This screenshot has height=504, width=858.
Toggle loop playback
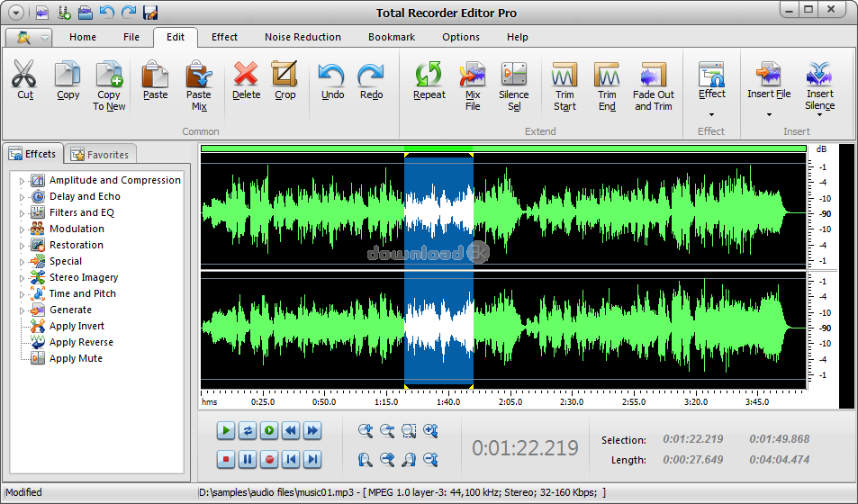(x=248, y=431)
